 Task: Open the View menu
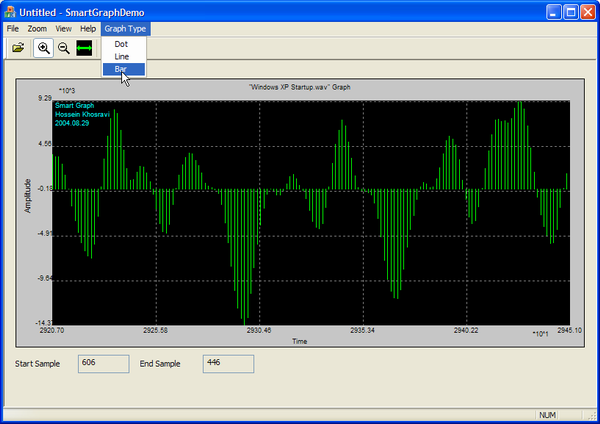[x=64, y=29]
